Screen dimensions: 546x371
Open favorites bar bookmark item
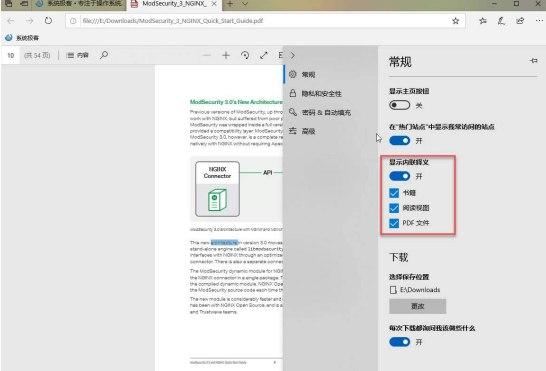22,38
